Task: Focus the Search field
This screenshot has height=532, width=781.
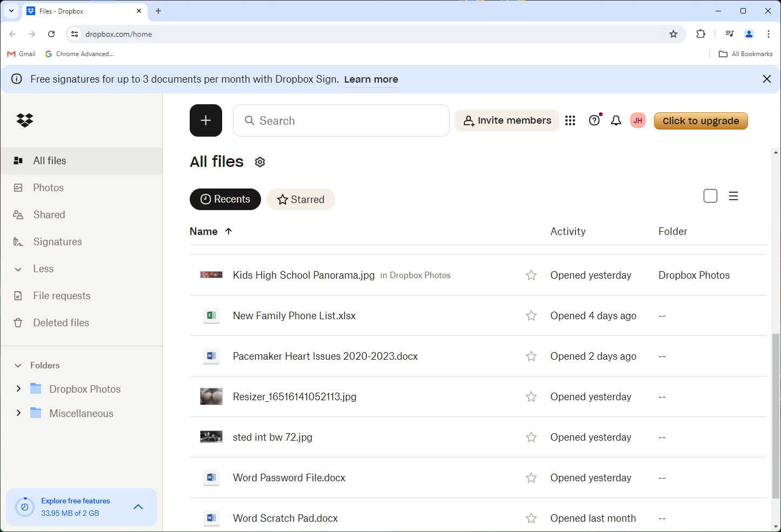Action: (x=341, y=120)
